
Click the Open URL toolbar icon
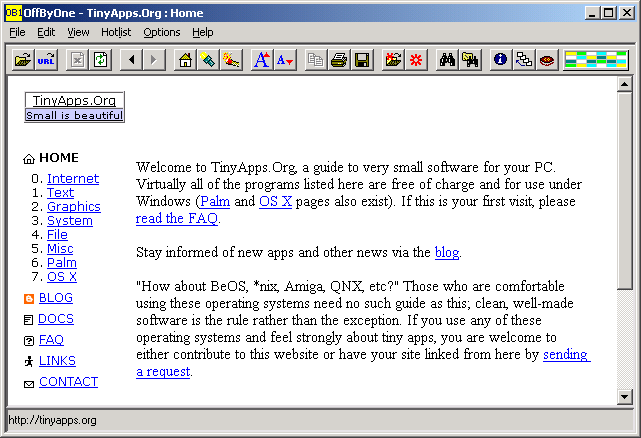(x=46, y=60)
